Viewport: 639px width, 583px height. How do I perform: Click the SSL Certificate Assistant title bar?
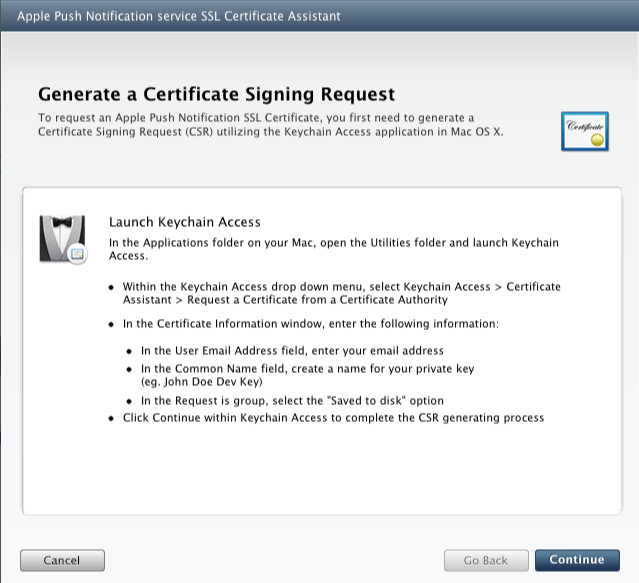(178, 16)
